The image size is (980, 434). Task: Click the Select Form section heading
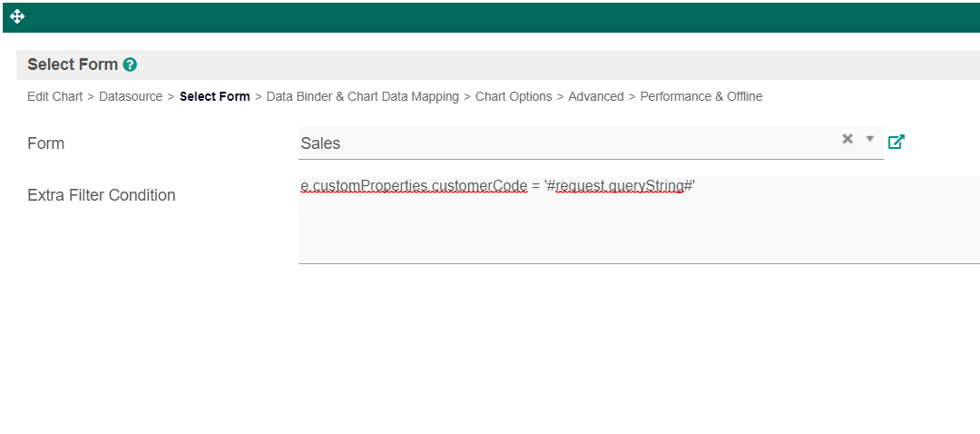click(73, 64)
